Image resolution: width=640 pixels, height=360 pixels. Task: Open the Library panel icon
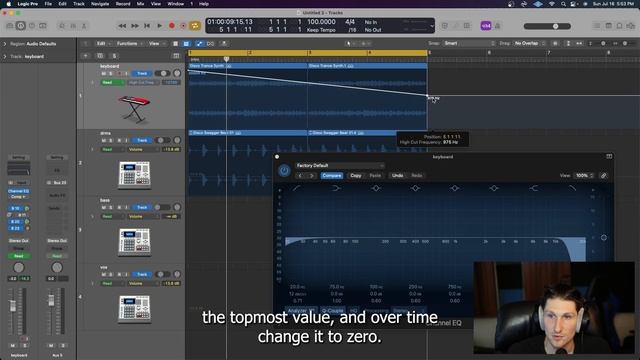pyautogui.click(x=10, y=26)
